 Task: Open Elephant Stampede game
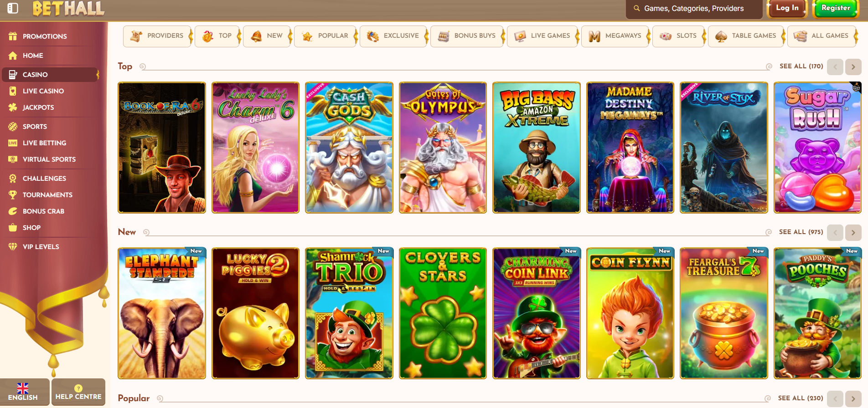tap(162, 313)
